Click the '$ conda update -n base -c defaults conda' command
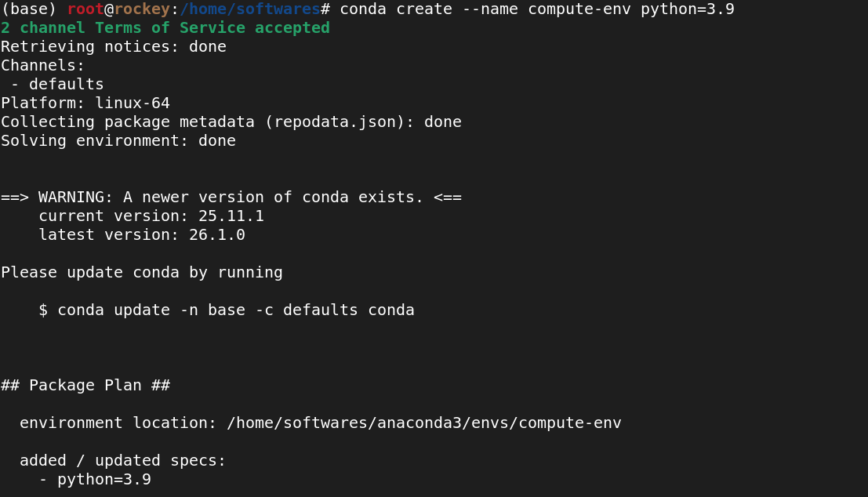Screen dimensions: 868x497 point(227,310)
